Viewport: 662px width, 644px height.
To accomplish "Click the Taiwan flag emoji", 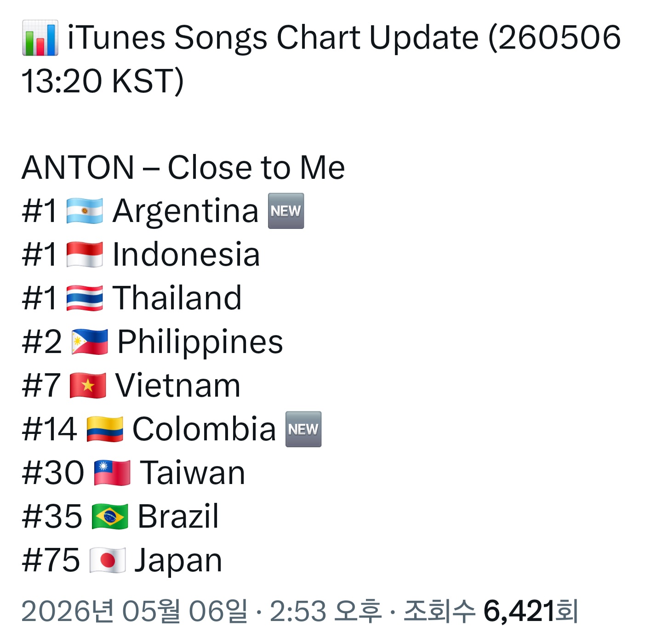I will click(x=112, y=473).
